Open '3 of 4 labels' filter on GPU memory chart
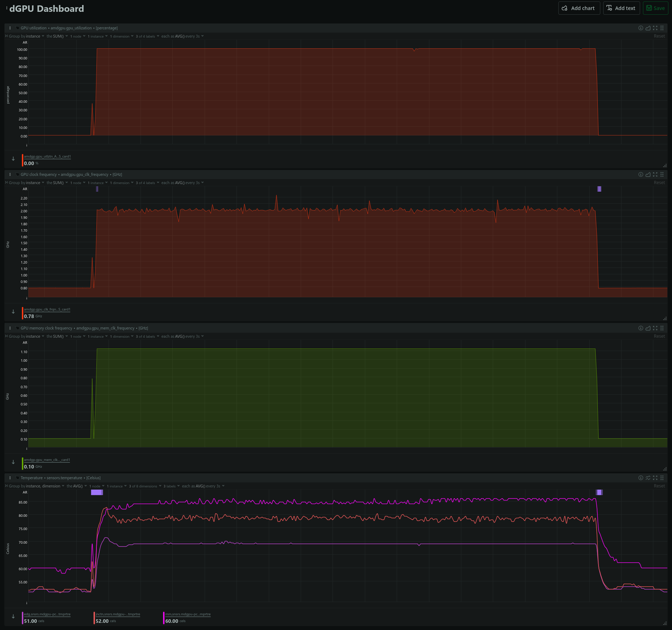 tap(147, 336)
